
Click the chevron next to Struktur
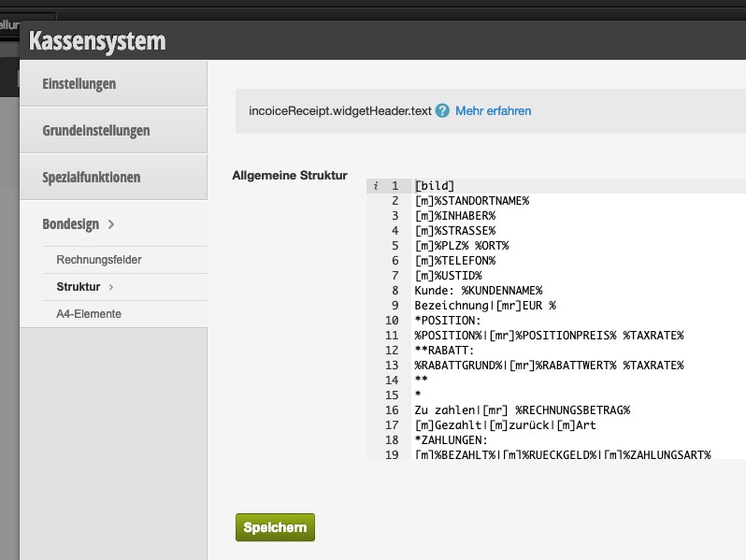coord(110,287)
